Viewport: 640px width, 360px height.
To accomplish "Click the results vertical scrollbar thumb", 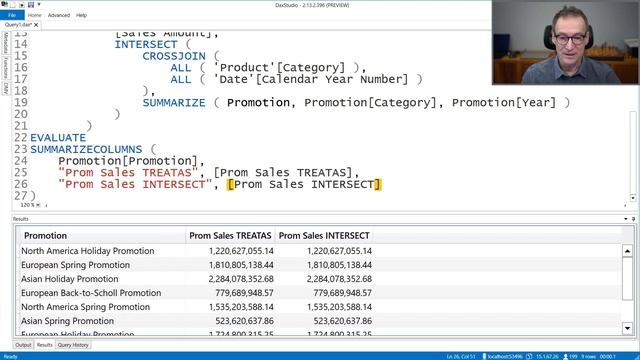I will [x=627, y=279].
